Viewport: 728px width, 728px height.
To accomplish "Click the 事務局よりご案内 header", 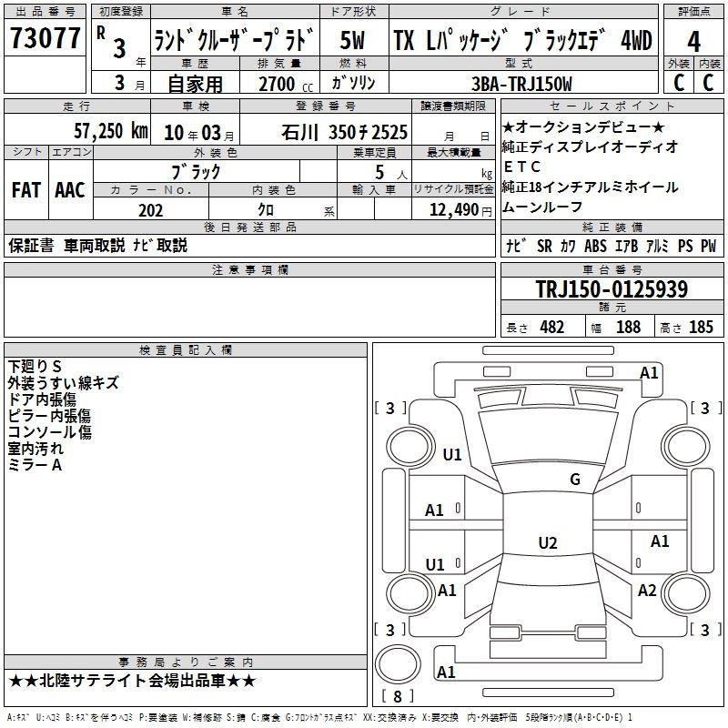I will point(186,662).
